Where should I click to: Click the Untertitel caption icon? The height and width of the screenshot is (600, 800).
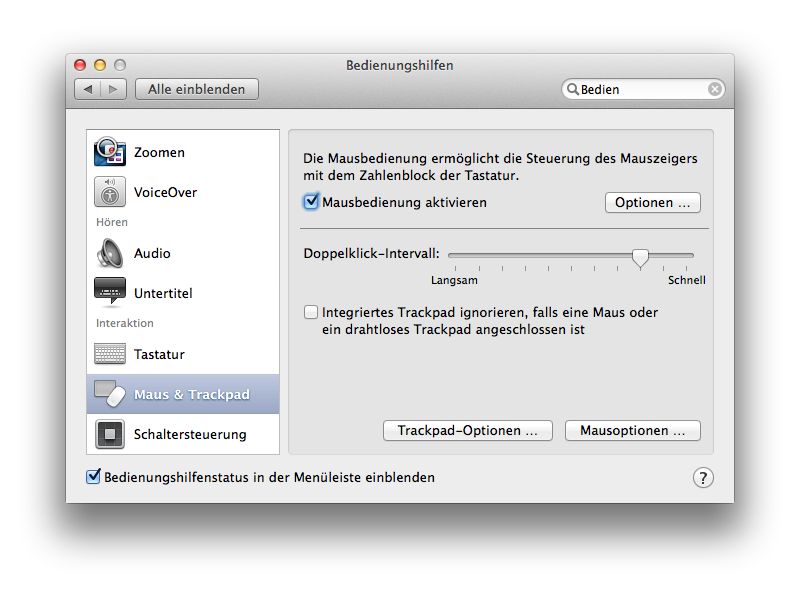point(110,291)
